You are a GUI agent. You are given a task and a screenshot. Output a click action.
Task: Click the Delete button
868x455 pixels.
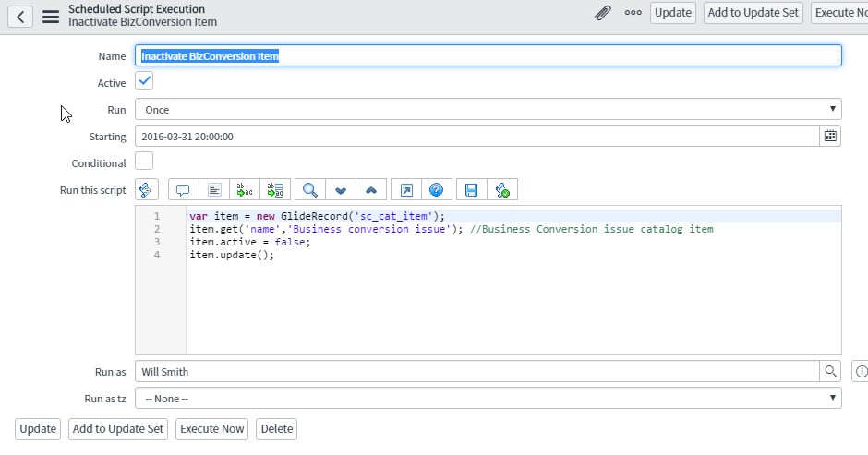[x=276, y=428]
